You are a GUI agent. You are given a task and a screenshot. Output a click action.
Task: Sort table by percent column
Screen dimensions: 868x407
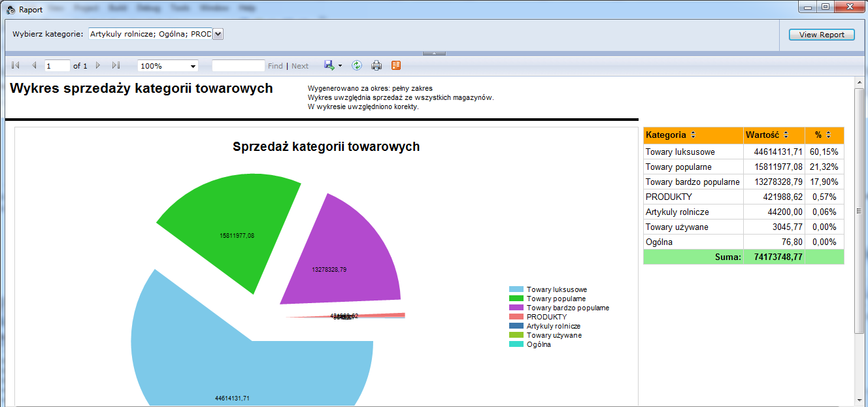point(828,135)
